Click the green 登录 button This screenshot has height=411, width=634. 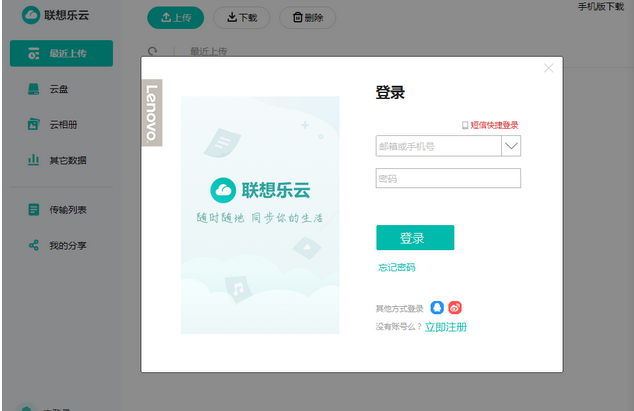click(415, 237)
